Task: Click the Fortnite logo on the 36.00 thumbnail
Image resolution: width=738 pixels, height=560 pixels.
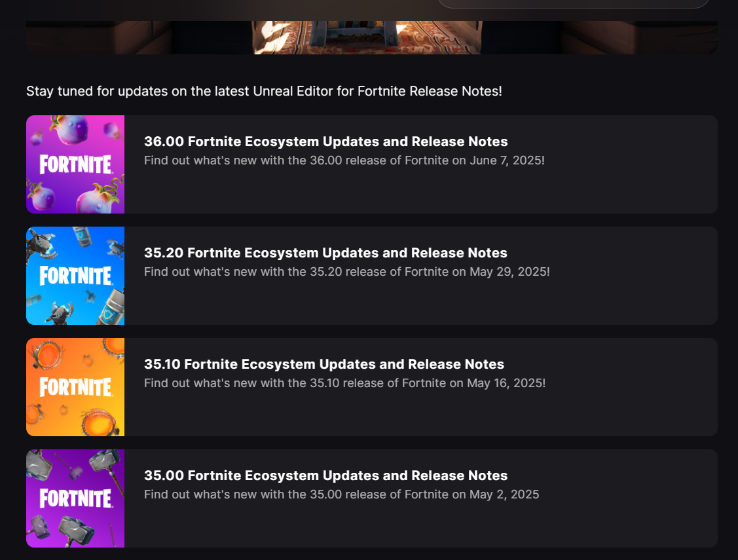Action: click(75, 164)
